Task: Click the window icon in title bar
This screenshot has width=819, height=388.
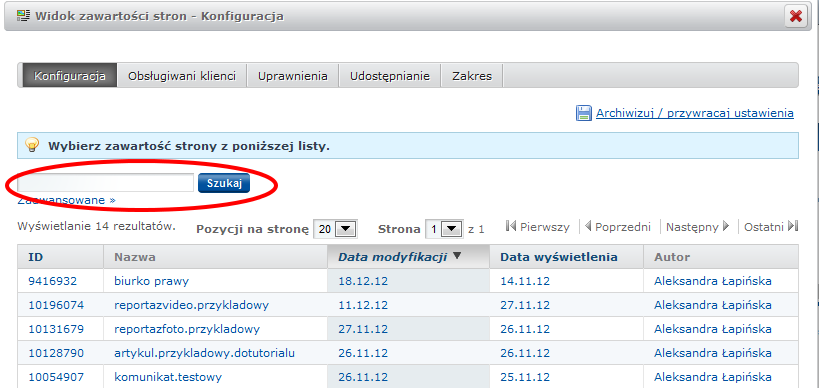Action: tap(24, 16)
